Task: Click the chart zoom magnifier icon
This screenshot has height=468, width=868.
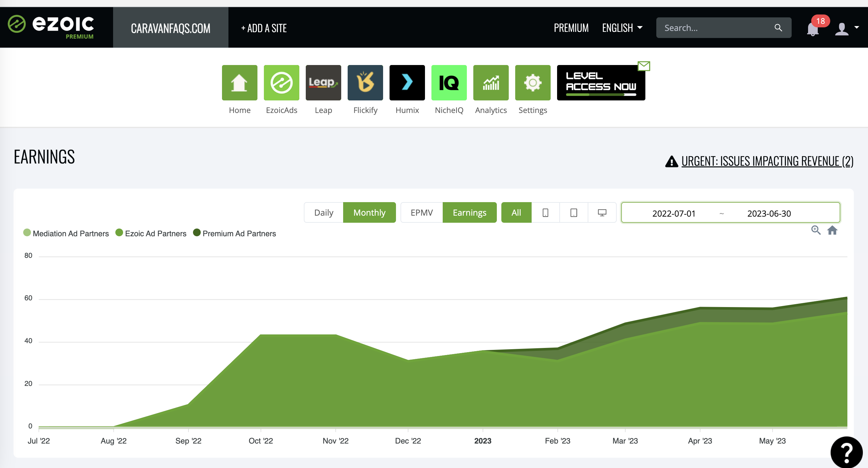Action: (x=815, y=230)
